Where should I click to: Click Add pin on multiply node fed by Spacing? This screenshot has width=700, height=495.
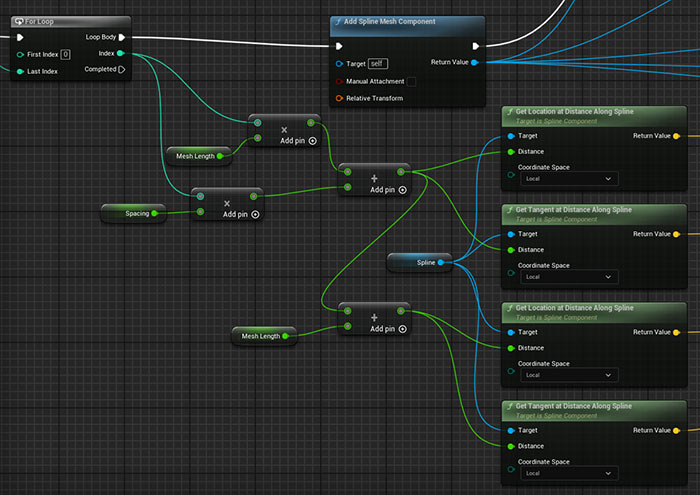241,214
